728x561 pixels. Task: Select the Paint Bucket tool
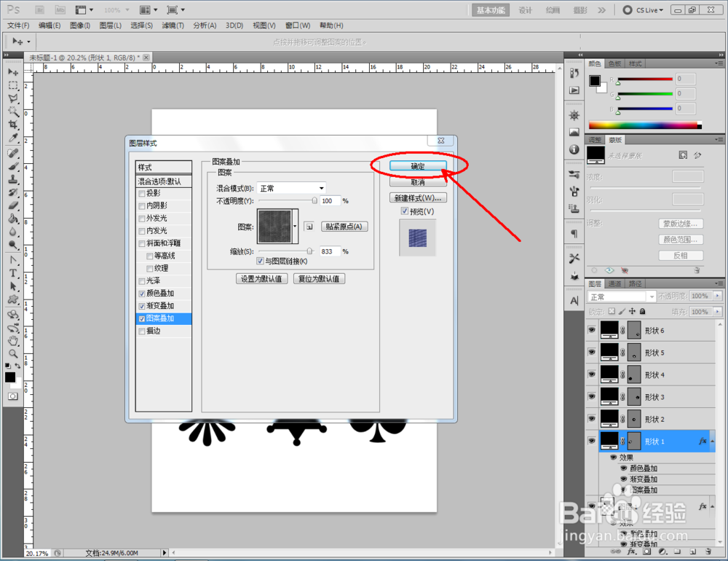(13, 219)
